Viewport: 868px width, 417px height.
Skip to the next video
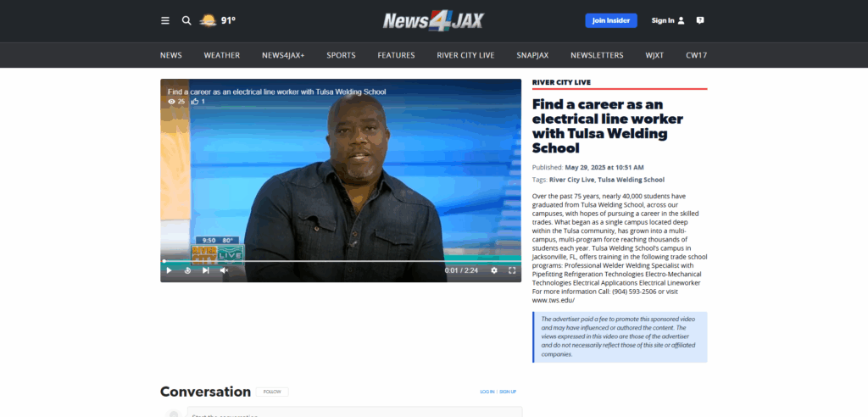206,270
